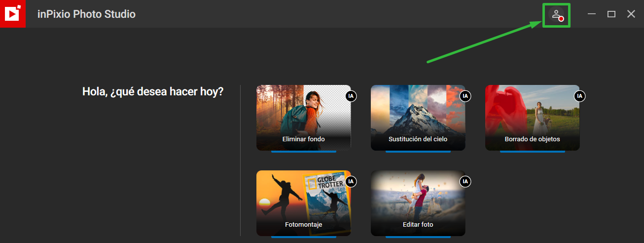
Task: Choose the Editar foto tile
Action: [418, 203]
